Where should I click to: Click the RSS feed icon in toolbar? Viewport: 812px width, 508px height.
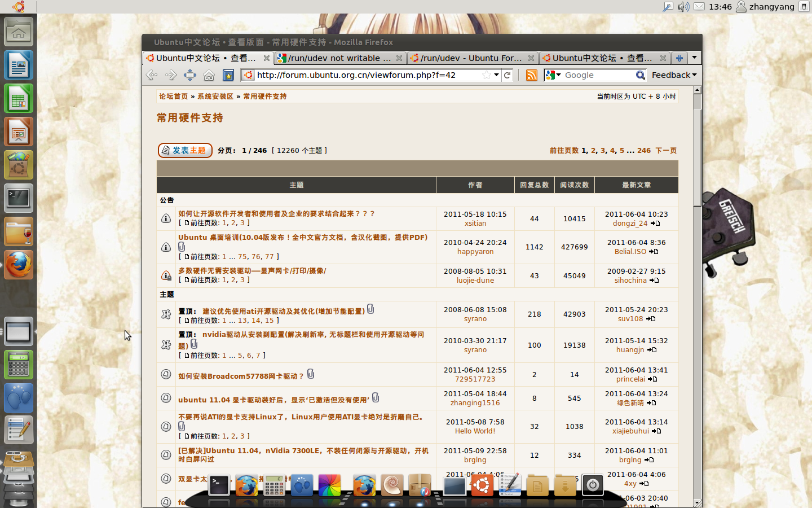(x=531, y=75)
